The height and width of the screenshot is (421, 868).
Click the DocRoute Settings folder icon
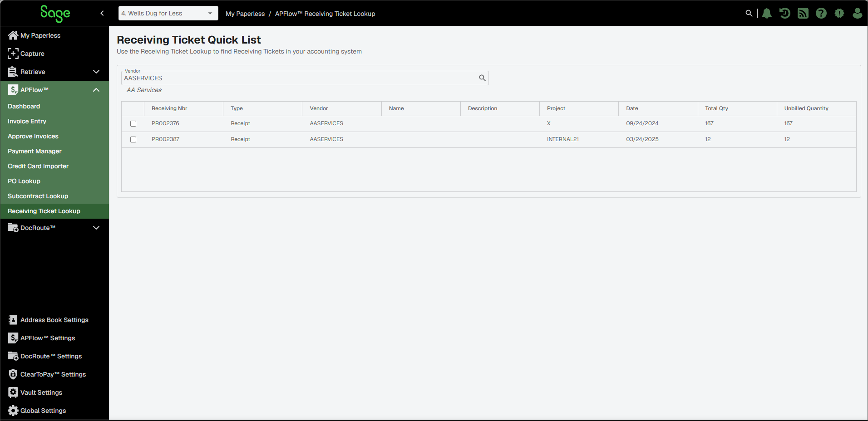pyautogui.click(x=13, y=356)
